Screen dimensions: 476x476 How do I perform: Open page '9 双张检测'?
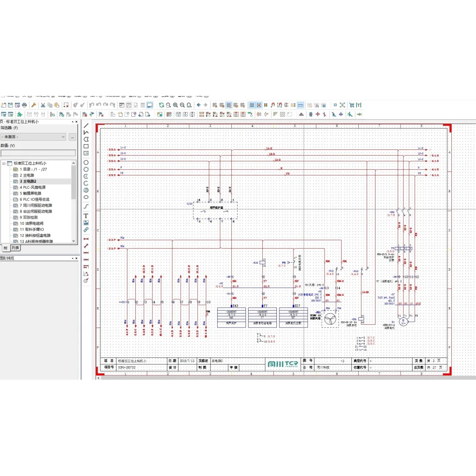point(29,217)
